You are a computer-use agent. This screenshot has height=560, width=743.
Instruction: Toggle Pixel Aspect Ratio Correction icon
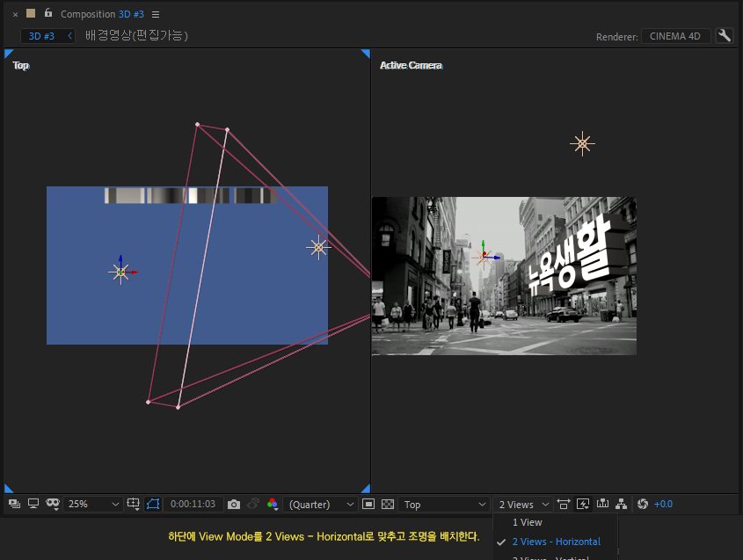pyautogui.click(x=564, y=504)
